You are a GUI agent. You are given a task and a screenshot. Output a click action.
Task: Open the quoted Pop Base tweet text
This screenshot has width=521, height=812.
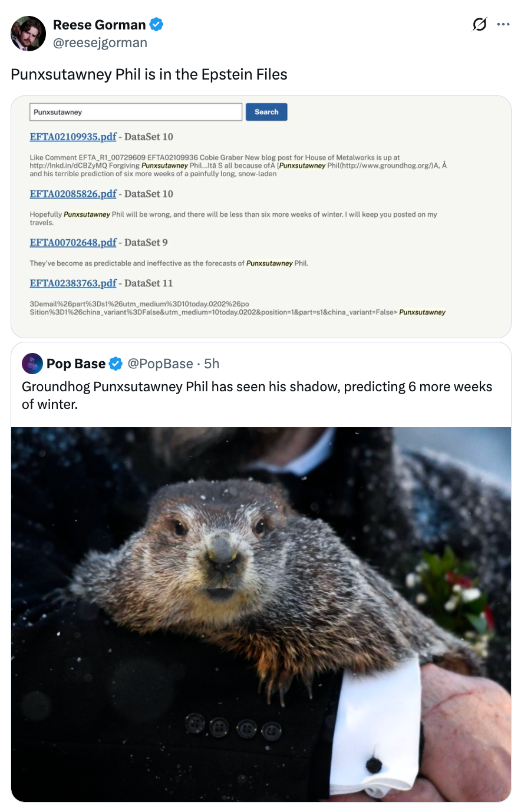click(257, 395)
